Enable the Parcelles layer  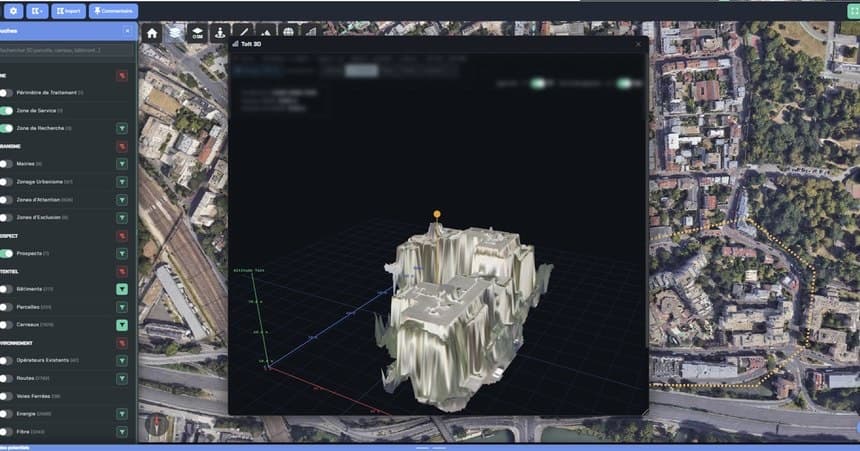coord(6,307)
